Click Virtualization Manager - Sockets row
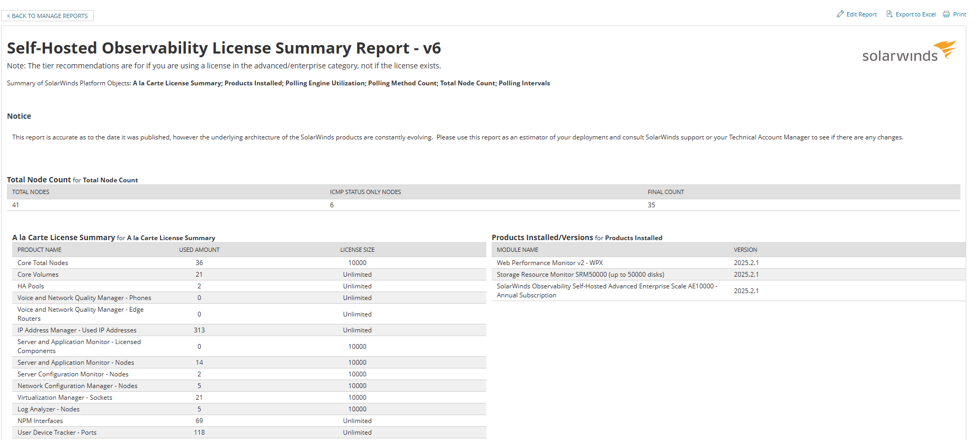The height and width of the screenshot is (440, 980). 249,398
